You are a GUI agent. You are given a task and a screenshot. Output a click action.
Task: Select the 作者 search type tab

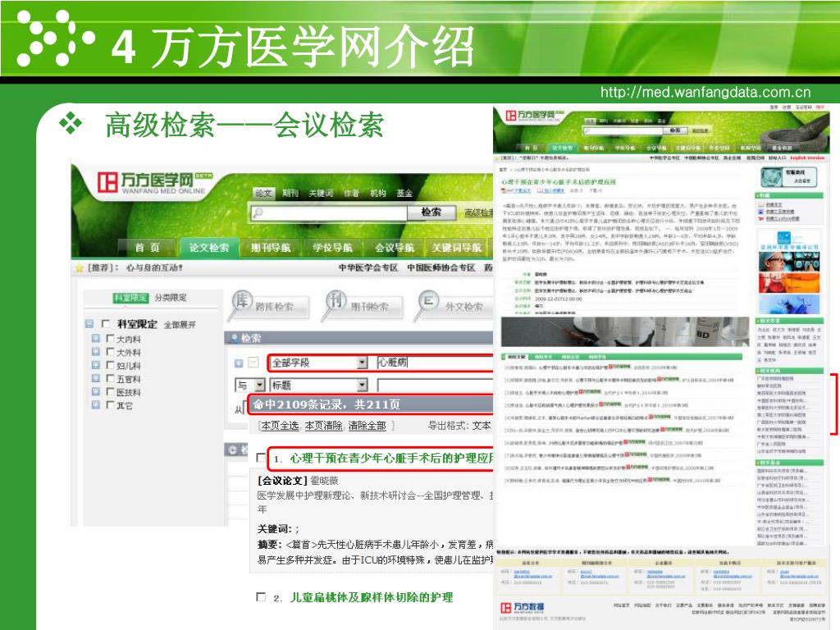351,194
